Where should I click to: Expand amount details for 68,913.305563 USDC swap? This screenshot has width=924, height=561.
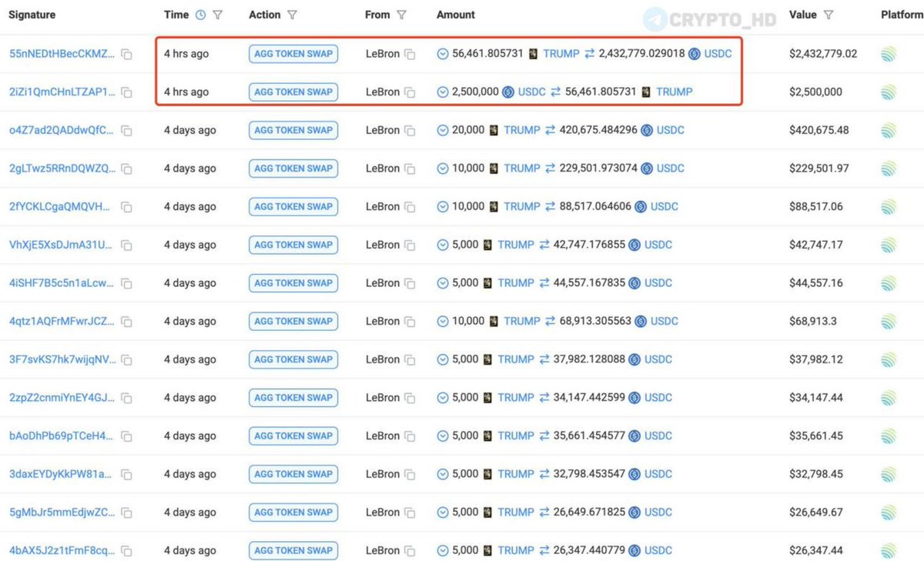click(443, 321)
